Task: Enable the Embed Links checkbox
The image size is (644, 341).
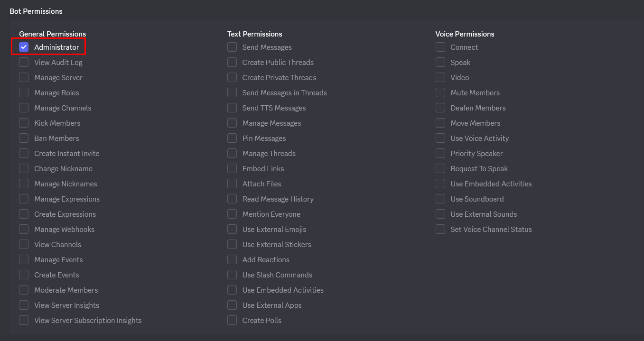Action: pos(232,169)
